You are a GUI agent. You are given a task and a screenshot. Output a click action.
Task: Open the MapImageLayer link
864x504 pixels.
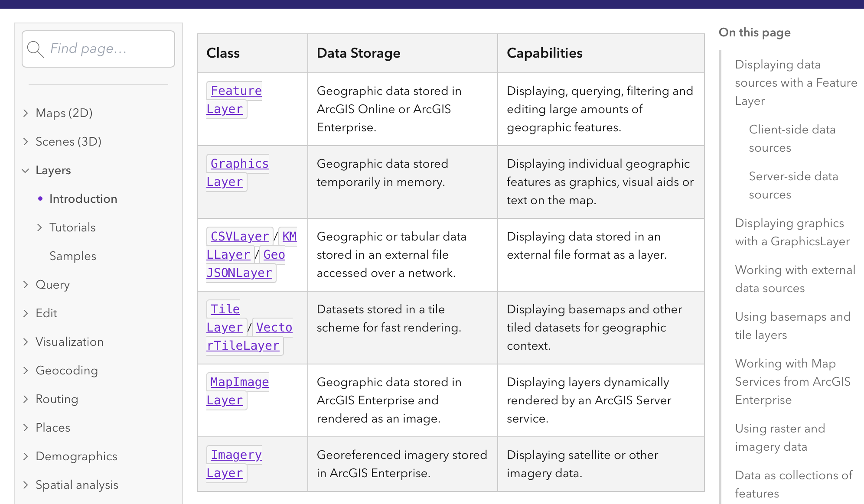pyautogui.click(x=239, y=382)
